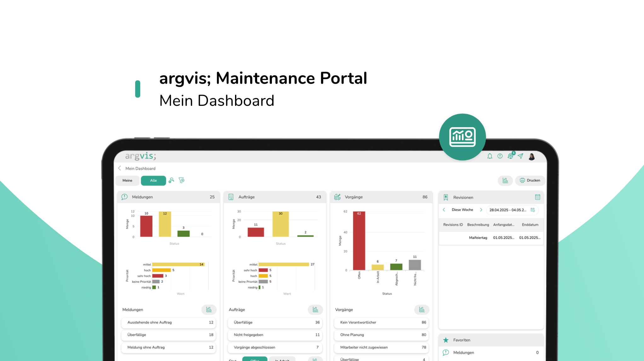Open the user profile avatar
The height and width of the screenshot is (361, 644).
tap(532, 157)
